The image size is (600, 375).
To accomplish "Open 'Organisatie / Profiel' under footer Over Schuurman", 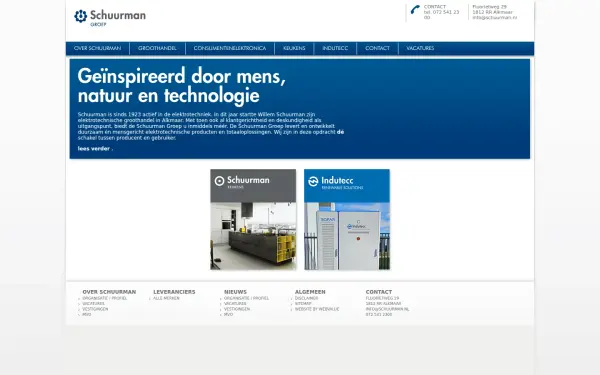I will (x=104, y=298).
